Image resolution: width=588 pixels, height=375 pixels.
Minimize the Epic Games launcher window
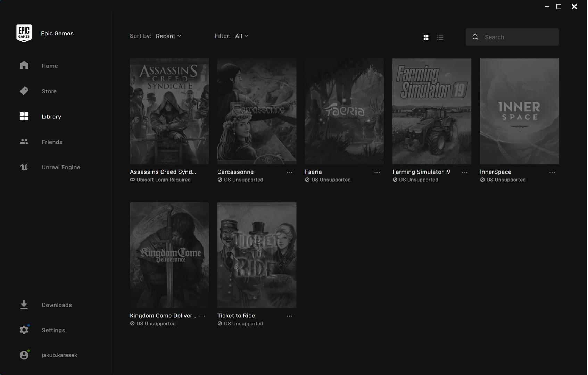(x=547, y=7)
